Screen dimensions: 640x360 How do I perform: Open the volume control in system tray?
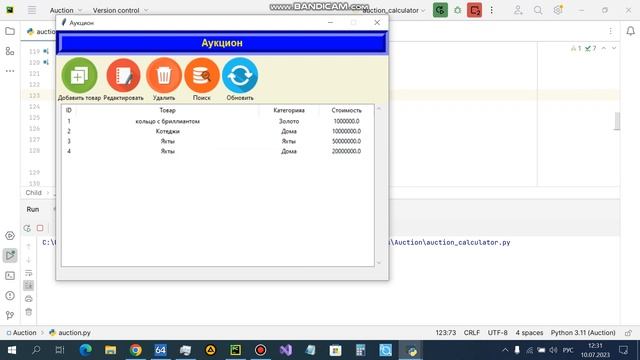click(553, 350)
